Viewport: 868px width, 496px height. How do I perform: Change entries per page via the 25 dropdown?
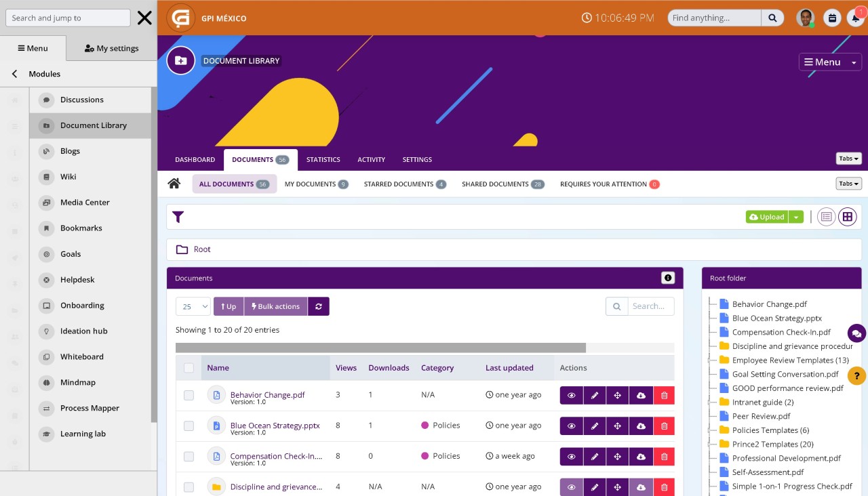click(x=193, y=306)
